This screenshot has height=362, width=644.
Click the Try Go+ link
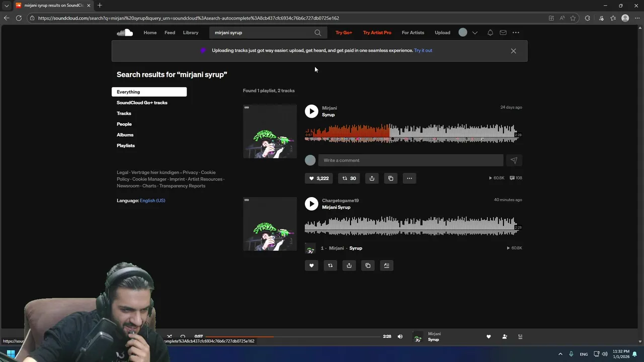344,33
